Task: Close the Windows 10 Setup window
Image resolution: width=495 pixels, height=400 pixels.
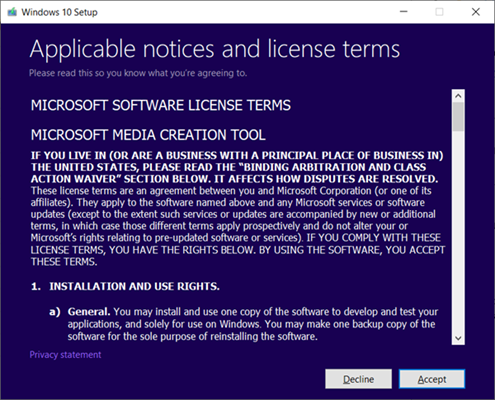Action: (x=476, y=12)
